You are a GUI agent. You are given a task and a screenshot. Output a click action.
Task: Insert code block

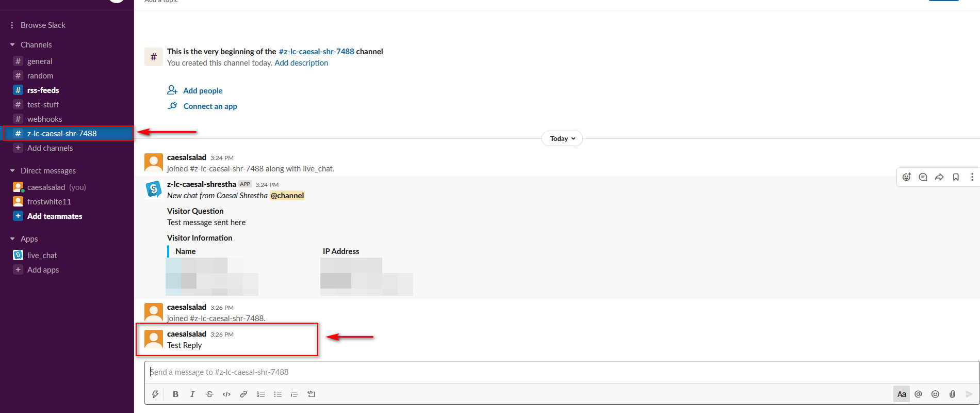pos(312,394)
